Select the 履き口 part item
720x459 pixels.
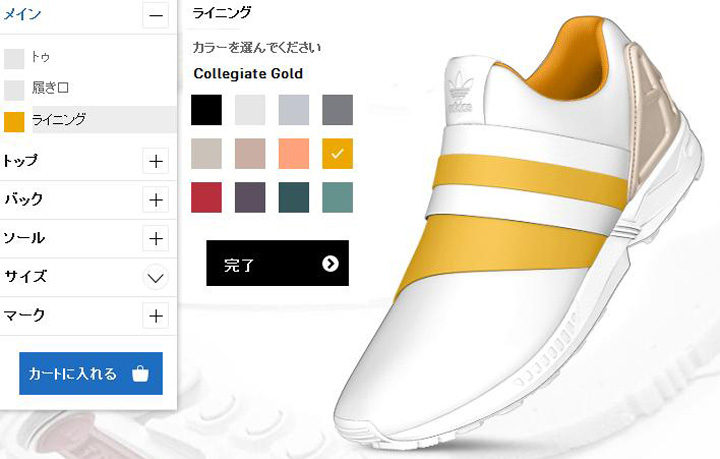coord(50,89)
